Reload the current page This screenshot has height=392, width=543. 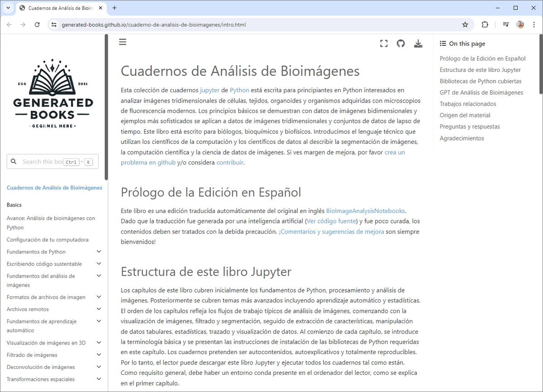coord(37,24)
